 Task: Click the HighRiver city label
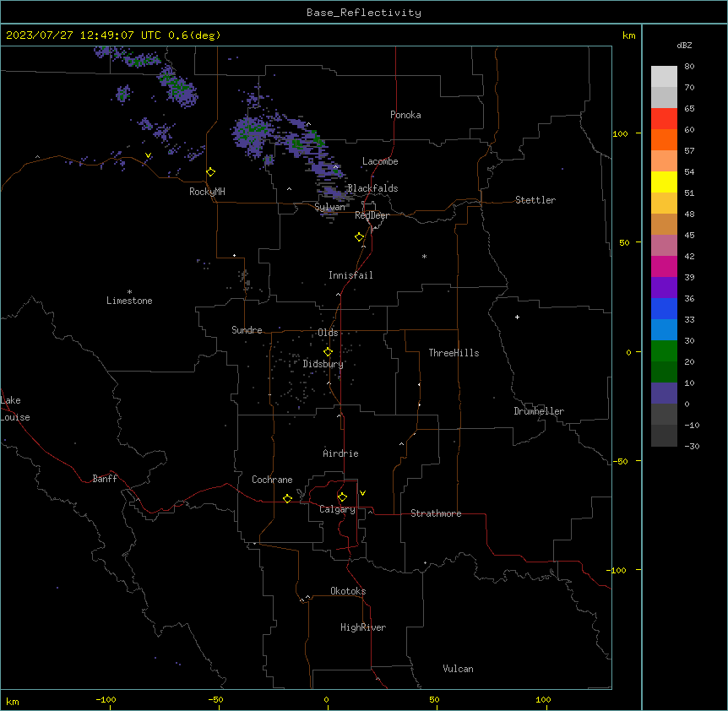(363, 627)
